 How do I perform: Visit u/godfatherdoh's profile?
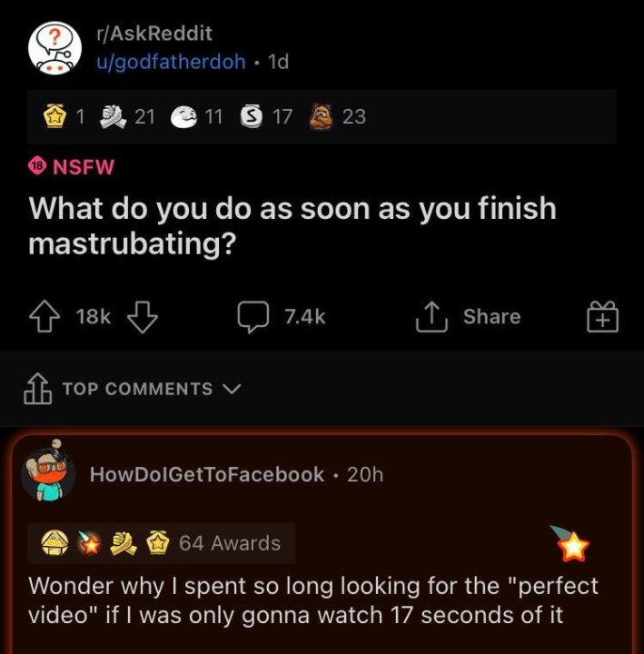[172, 62]
